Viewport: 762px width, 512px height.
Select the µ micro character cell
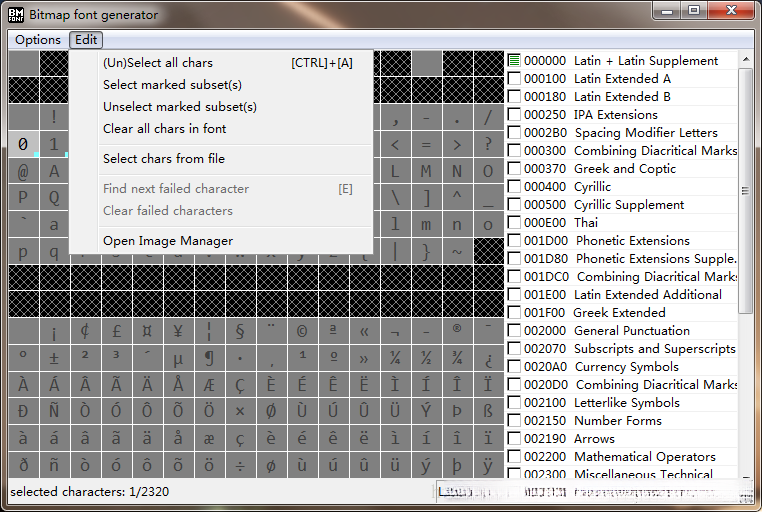pyautogui.click(x=178, y=358)
